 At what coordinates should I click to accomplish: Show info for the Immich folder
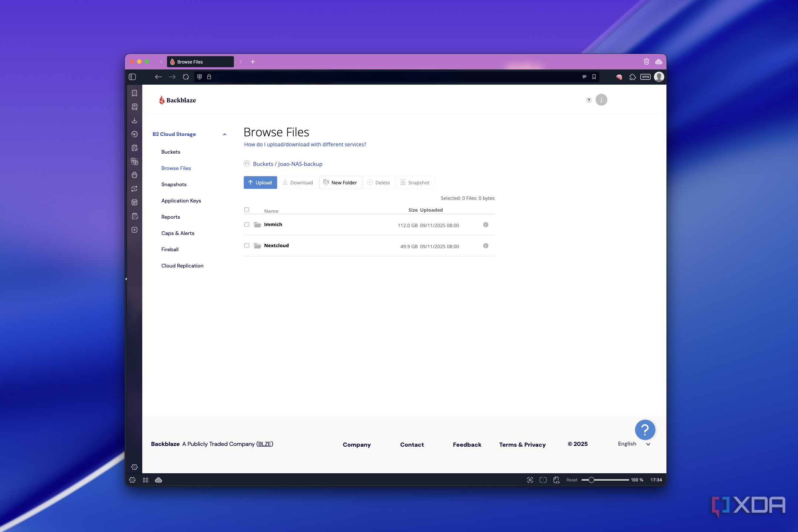click(x=486, y=225)
